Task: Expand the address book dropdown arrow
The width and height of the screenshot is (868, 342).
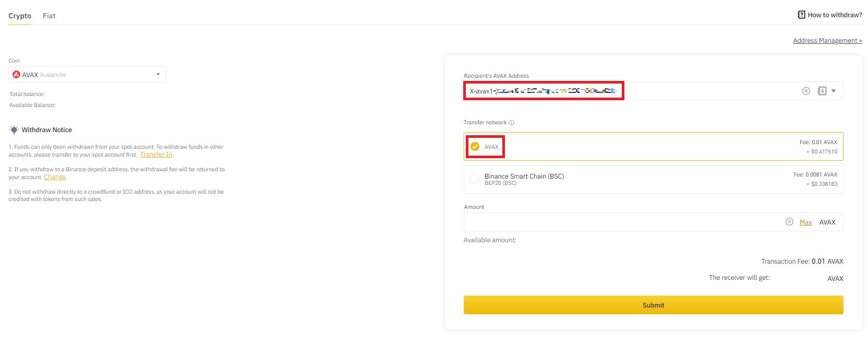Action: point(834,91)
